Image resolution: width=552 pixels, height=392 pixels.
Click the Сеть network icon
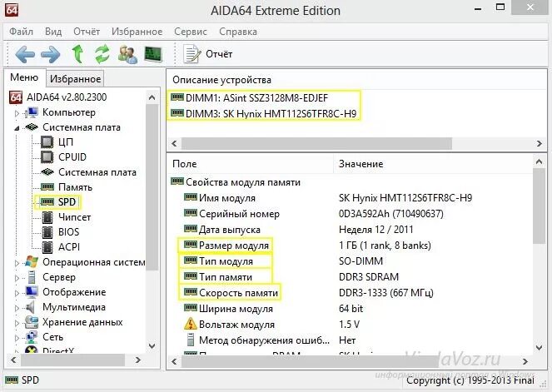point(32,337)
